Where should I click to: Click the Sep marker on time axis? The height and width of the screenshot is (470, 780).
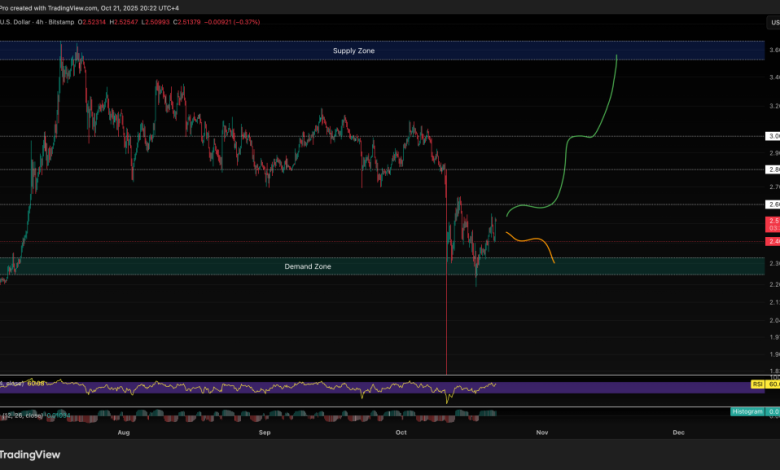(x=265, y=432)
